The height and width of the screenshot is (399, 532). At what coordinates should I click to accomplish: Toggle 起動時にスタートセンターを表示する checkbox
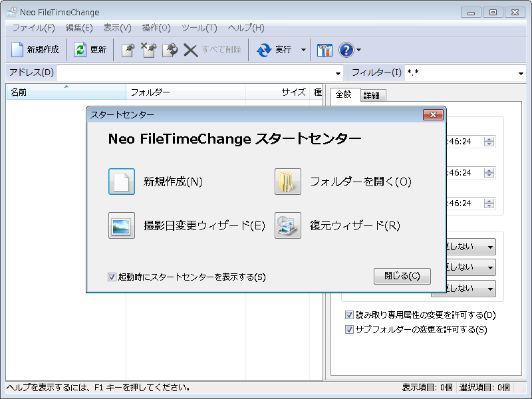[x=112, y=277]
